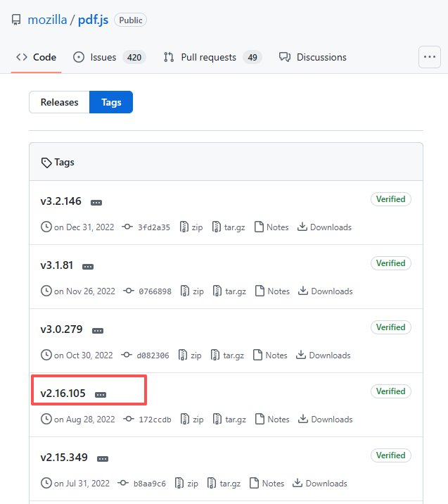The width and height of the screenshot is (448, 504).
Task: Click the Issues count badge 420
Action: tap(134, 57)
